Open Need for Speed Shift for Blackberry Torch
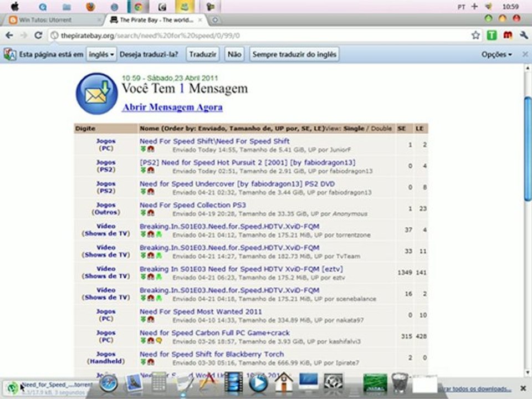532x399 pixels. point(212,354)
